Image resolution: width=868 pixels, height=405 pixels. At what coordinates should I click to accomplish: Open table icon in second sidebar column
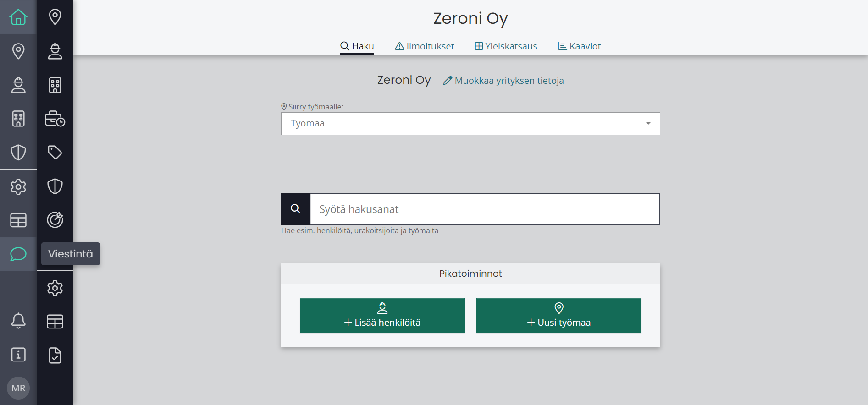click(x=55, y=322)
